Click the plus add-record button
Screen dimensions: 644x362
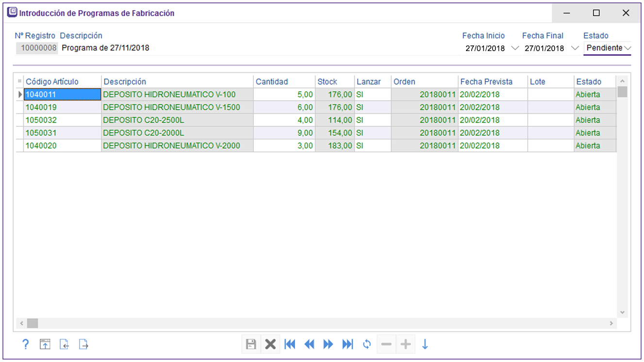[405, 345]
